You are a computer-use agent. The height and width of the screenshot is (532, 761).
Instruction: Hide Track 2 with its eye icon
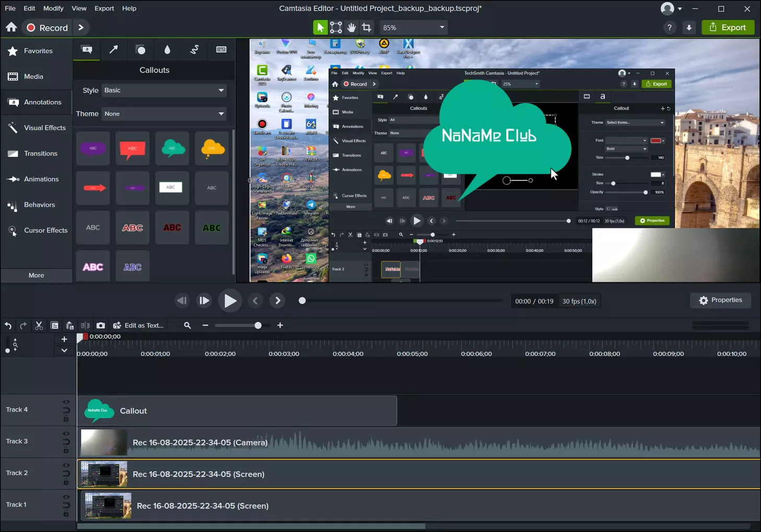(x=66, y=465)
